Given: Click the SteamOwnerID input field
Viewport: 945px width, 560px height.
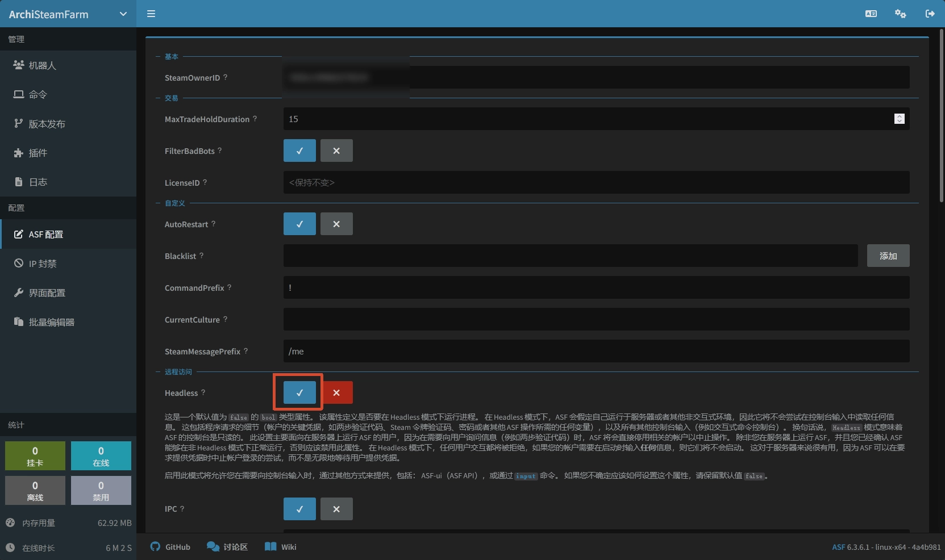Looking at the screenshot, I should tap(597, 77).
